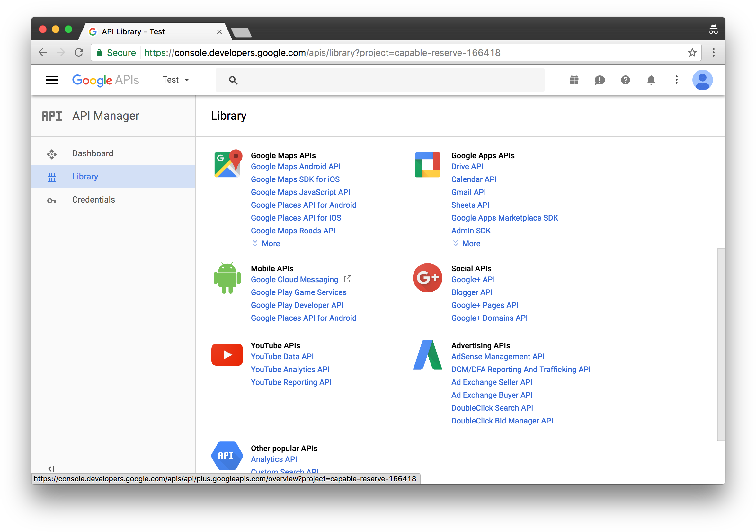Viewport: 756px width, 532px height.
Task: Open YouTube Data API
Action: click(282, 356)
